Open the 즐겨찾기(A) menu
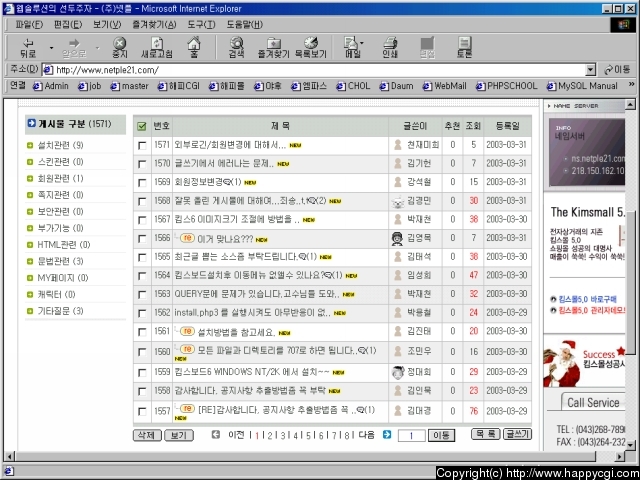This screenshot has height=480, width=640. pyautogui.click(x=154, y=24)
